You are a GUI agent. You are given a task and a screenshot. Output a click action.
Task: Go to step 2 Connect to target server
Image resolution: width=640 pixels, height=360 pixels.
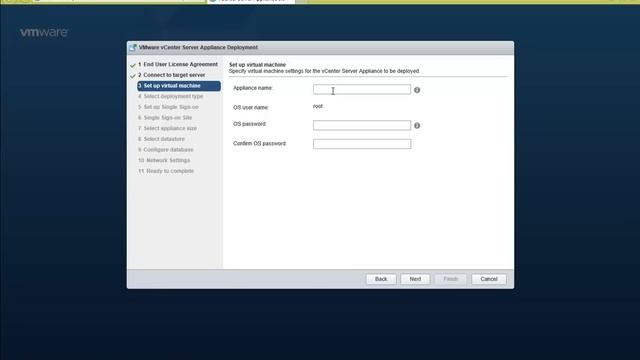click(171, 75)
